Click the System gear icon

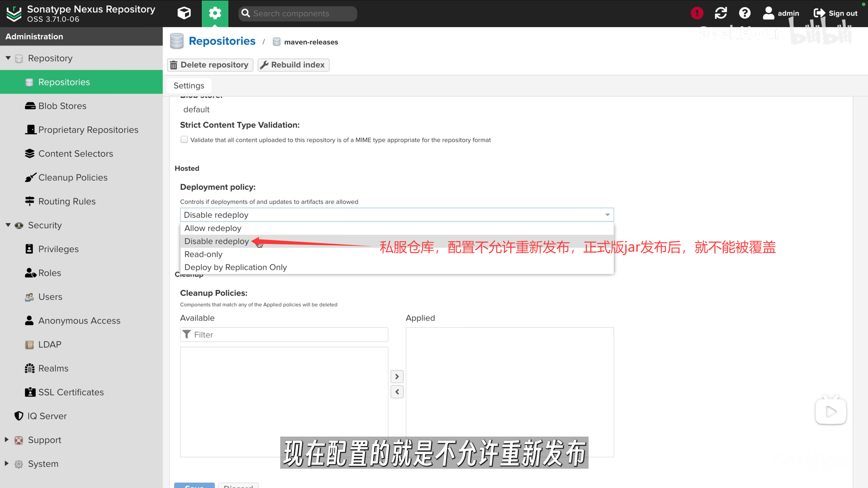pos(19,464)
